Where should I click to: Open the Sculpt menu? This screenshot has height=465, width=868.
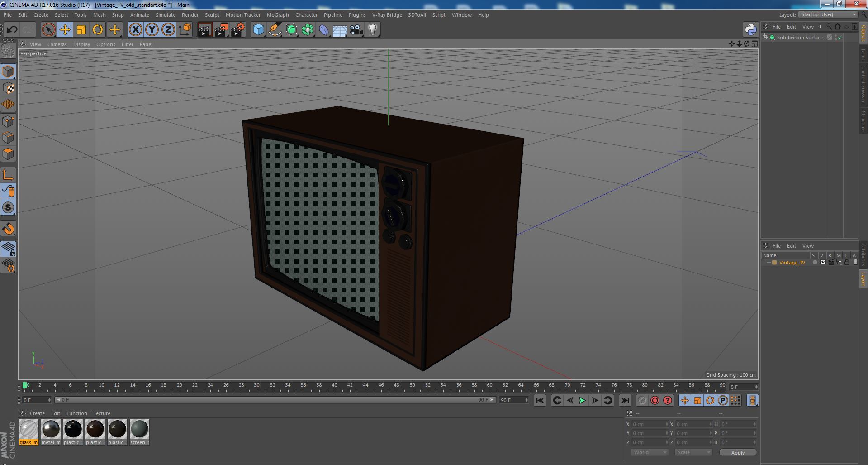point(212,15)
